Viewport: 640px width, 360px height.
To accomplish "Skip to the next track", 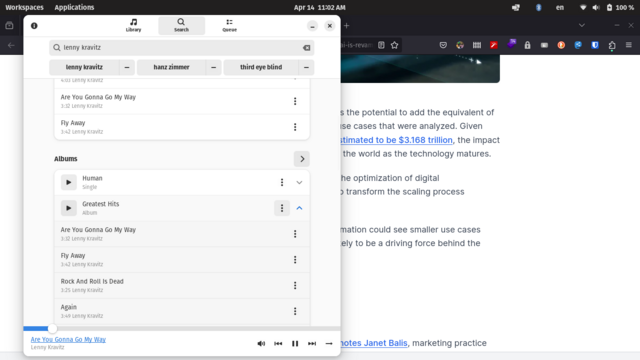I will (x=312, y=344).
